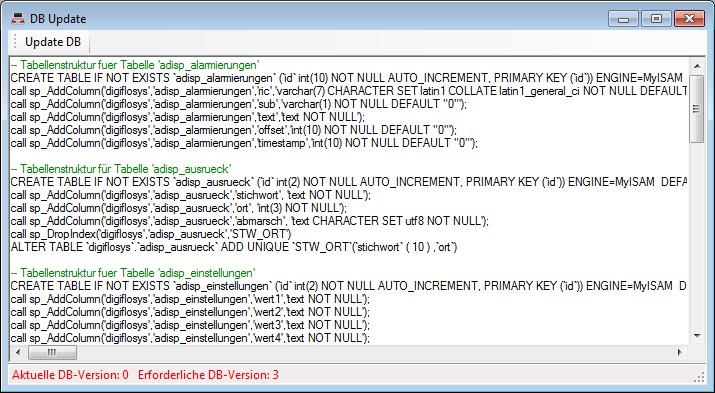The image size is (715, 393).
Task: Click the DB Update window title icon
Action: tap(18, 19)
